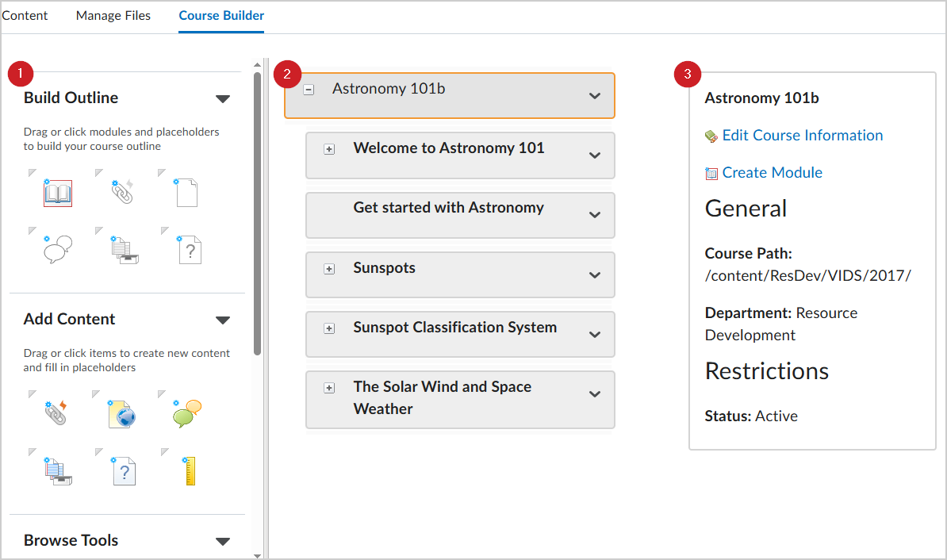The image size is (947, 560).
Task: Select the gray quiz placeholder icon
Action: 190,249
